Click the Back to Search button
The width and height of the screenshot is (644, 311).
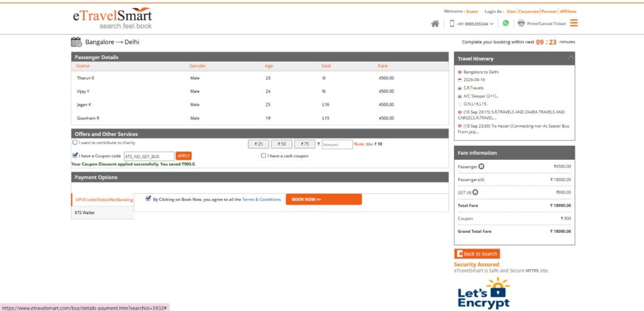tap(477, 254)
